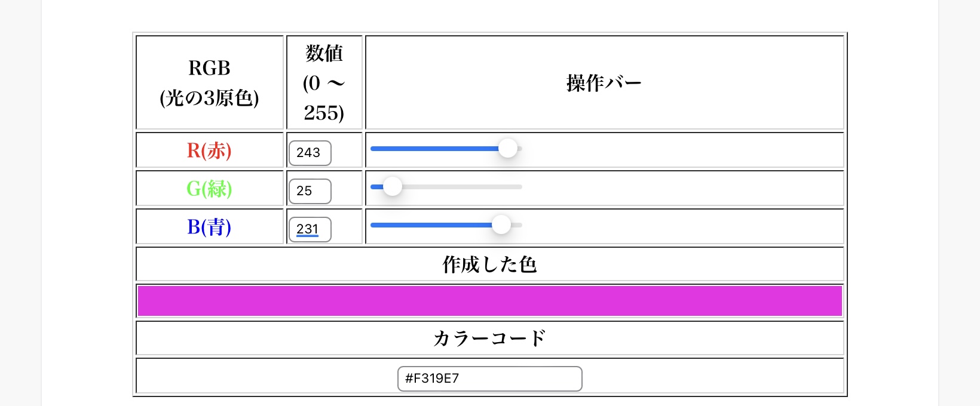Click the red slider thumb
Image resolution: width=980 pixels, height=406 pixels.
508,148
